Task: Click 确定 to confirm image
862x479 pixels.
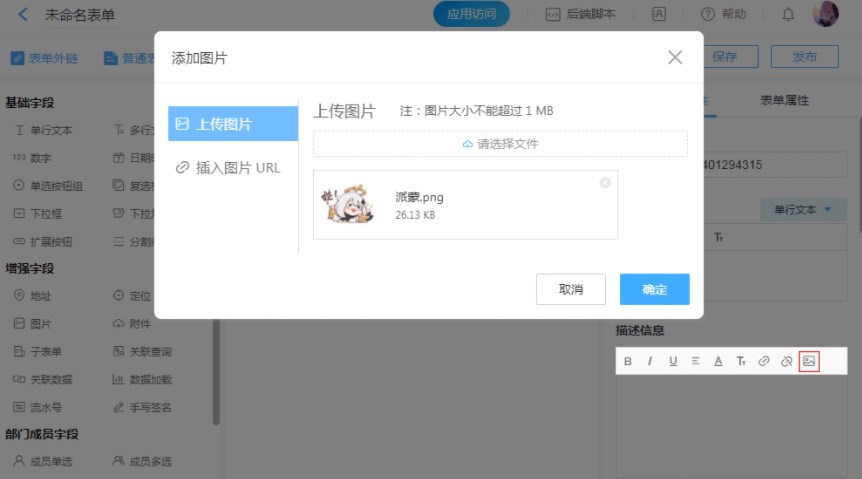Action: point(654,289)
